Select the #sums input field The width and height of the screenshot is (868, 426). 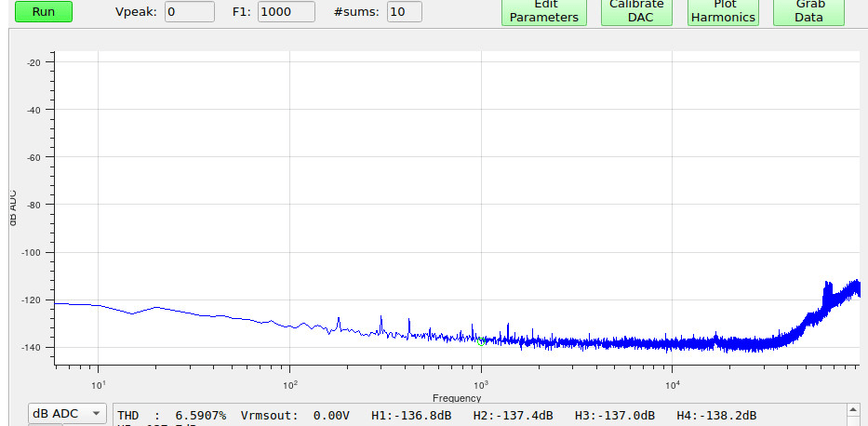point(405,11)
